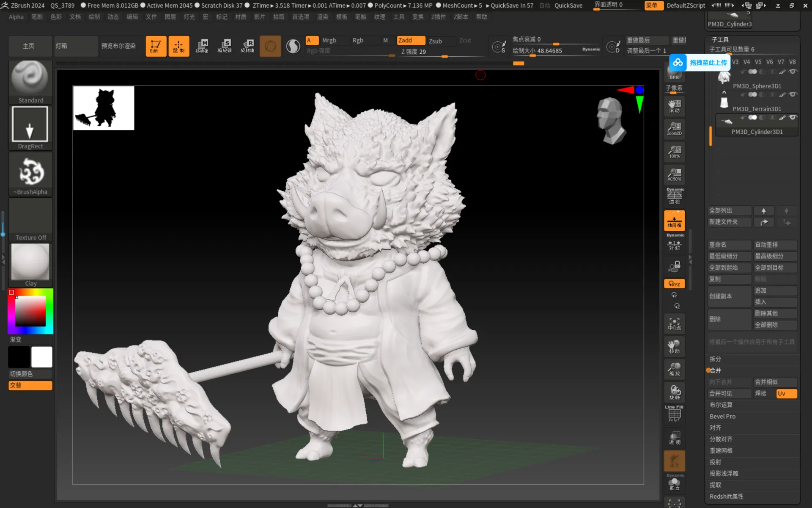The width and height of the screenshot is (812, 508).
Task: Toggle the PolyF line fill icon
Action: pos(674,414)
